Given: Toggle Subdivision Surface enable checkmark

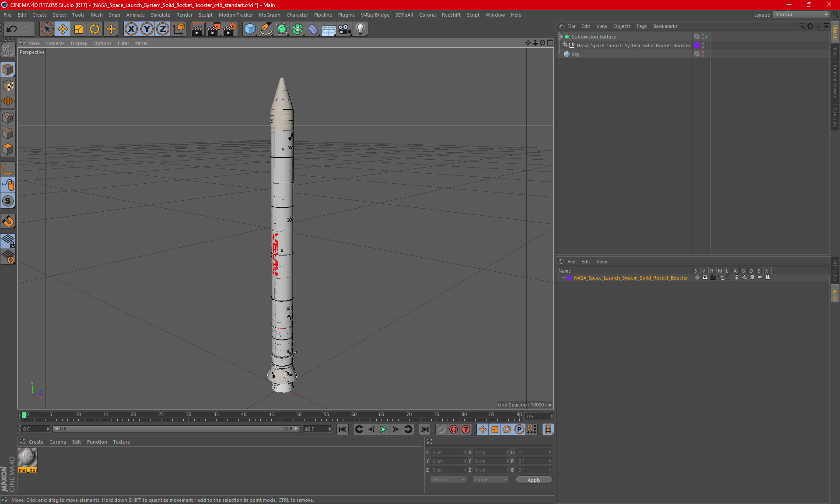Looking at the screenshot, I should [x=707, y=37].
